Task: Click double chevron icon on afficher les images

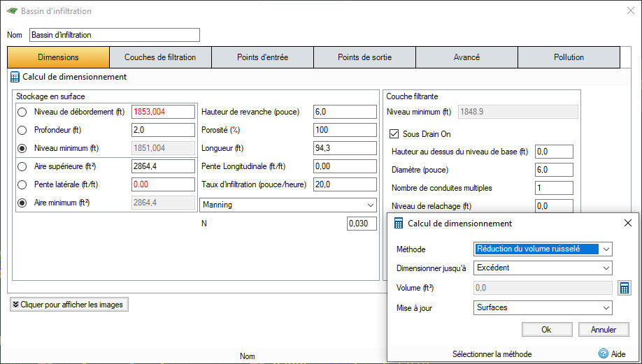Action: click(x=15, y=305)
